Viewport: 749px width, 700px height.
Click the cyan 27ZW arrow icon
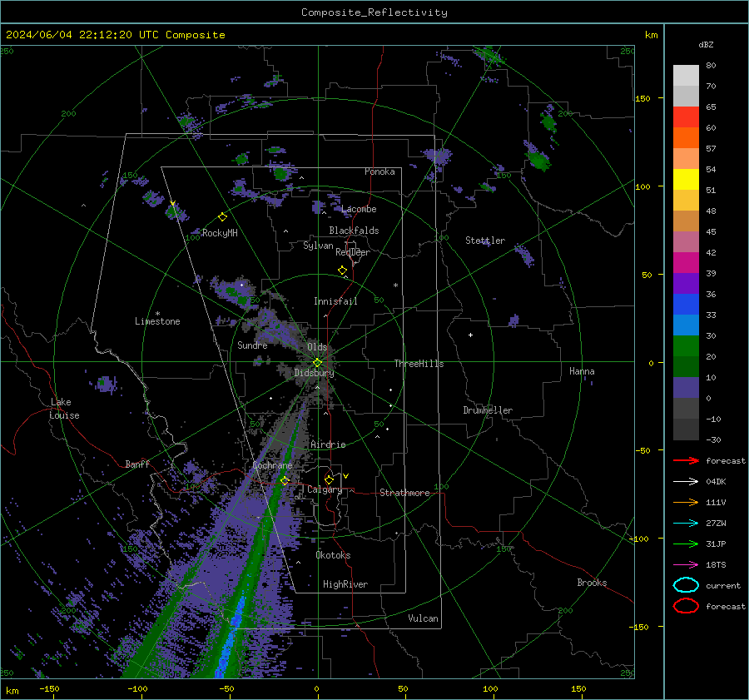[686, 524]
